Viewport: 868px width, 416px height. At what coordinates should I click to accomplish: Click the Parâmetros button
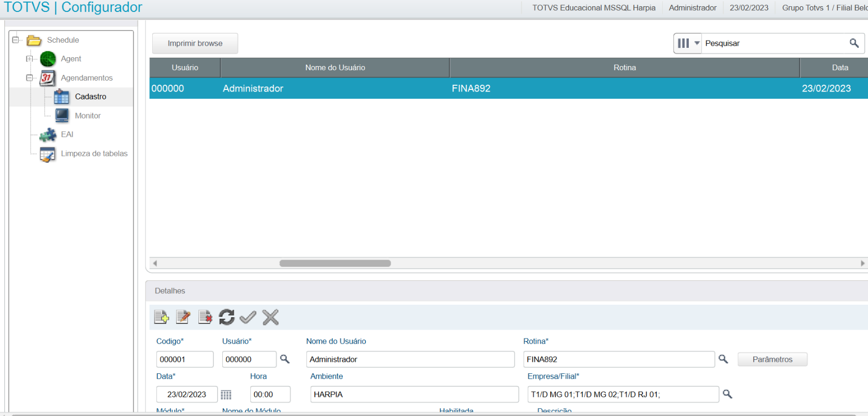pos(772,359)
